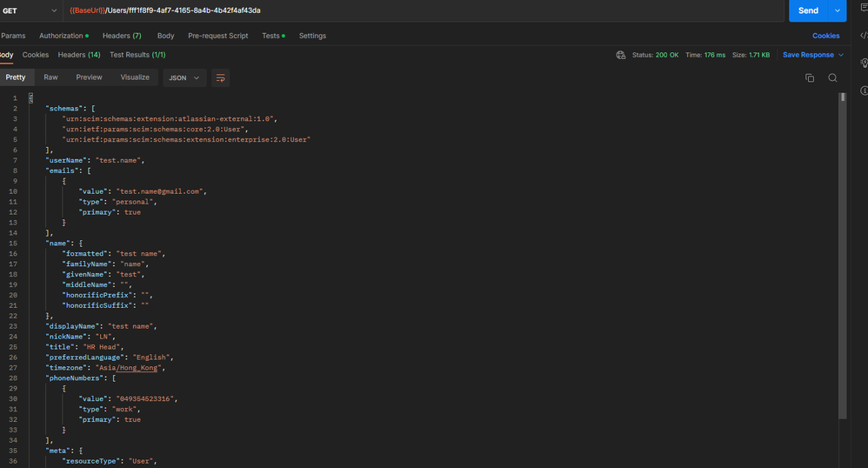This screenshot has height=468, width=868.
Task: Click the network globe icon near Status
Action: (x=620, y=55)
